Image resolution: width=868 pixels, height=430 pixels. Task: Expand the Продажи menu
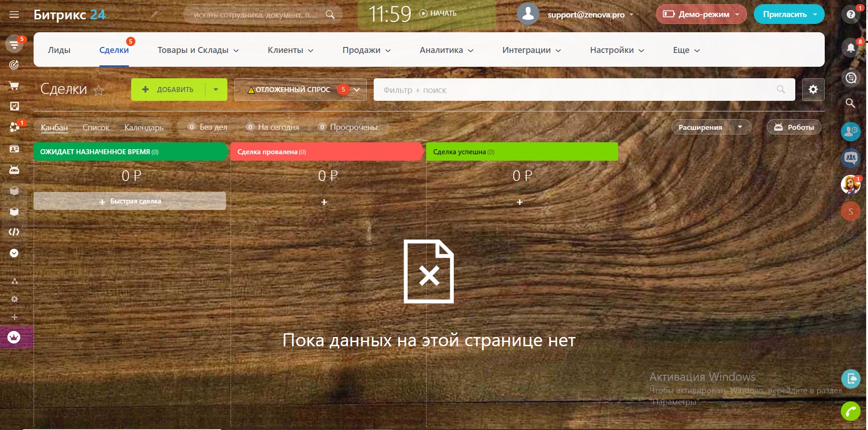point(366,50)
